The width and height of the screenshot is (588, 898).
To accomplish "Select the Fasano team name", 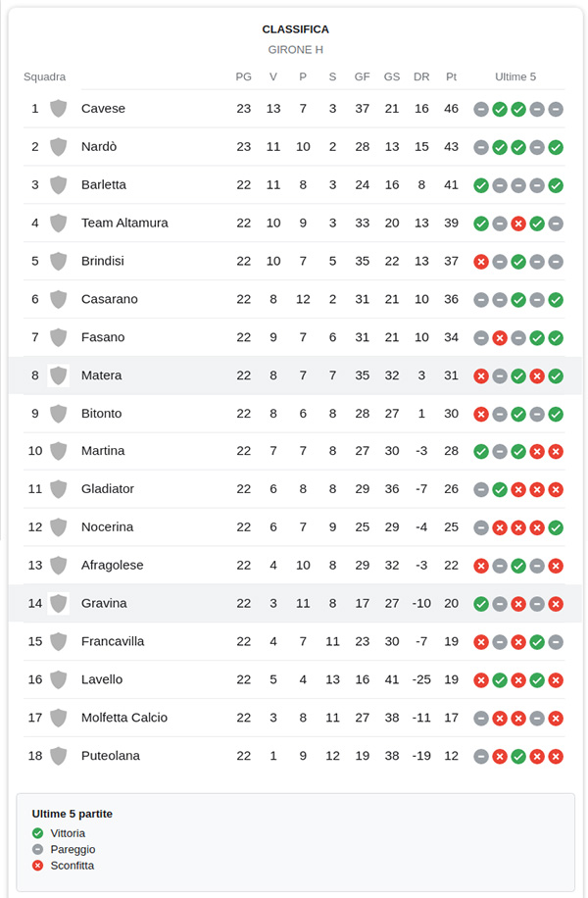I will click(x=103, y=337).
